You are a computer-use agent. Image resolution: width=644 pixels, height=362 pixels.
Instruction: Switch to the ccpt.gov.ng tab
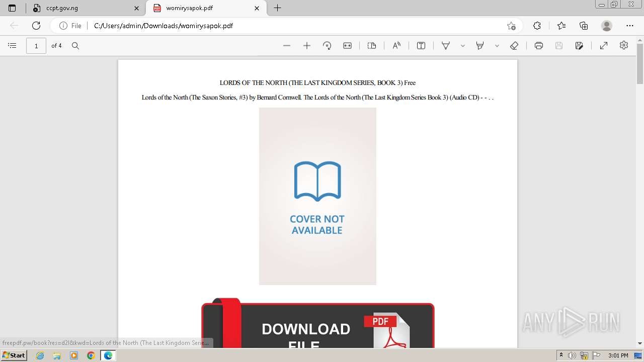86,8
